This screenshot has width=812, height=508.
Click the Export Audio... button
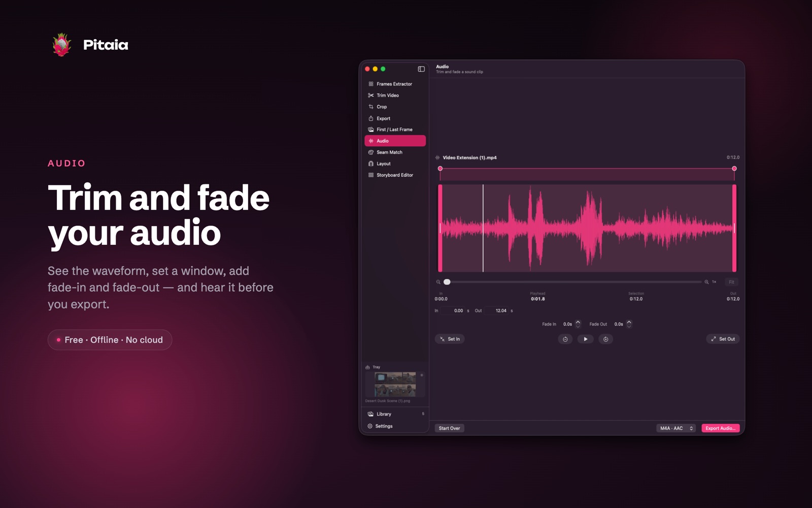pos(721,428)
